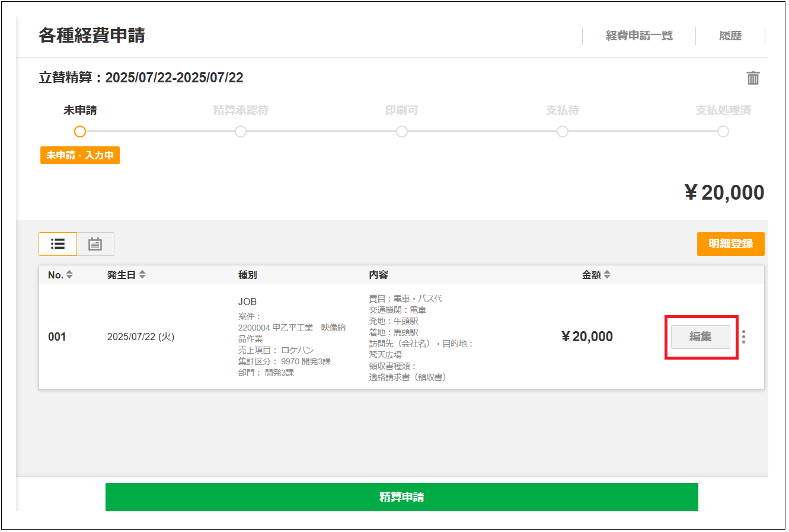Sort by 金額 column arrows

click(607, 275)
